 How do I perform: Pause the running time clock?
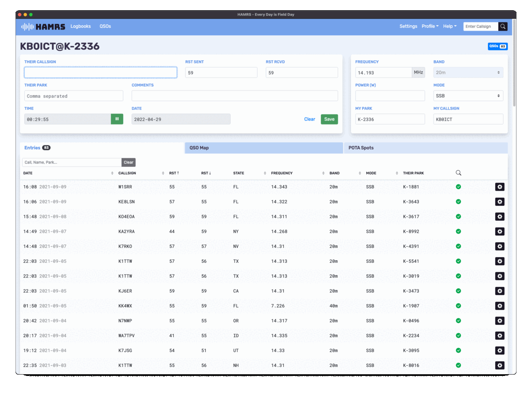[117, 119]
